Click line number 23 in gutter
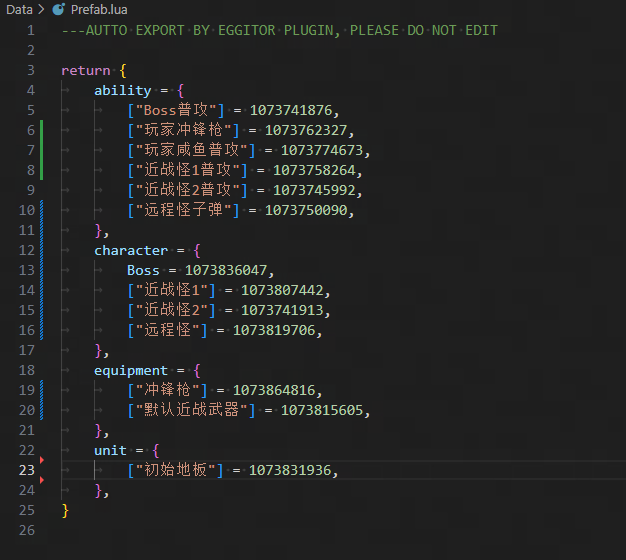The height and width of the screenshot is (560, 626). click(x=27, y=470)
